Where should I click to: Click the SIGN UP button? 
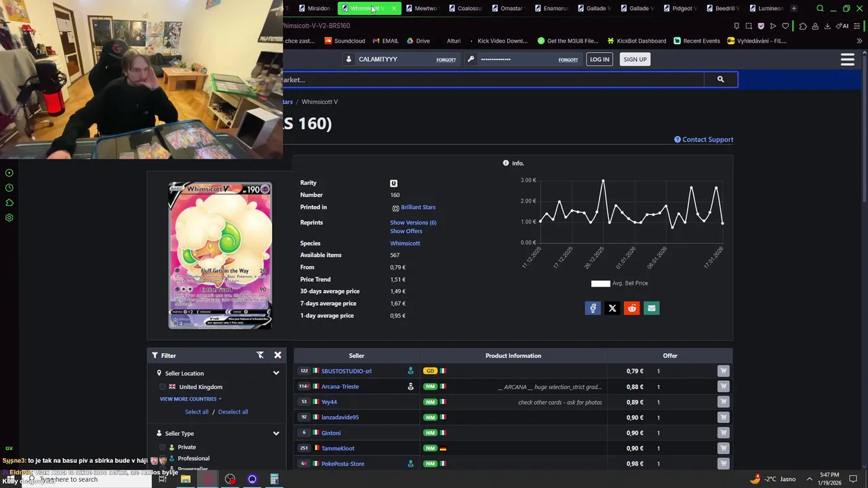635,60
